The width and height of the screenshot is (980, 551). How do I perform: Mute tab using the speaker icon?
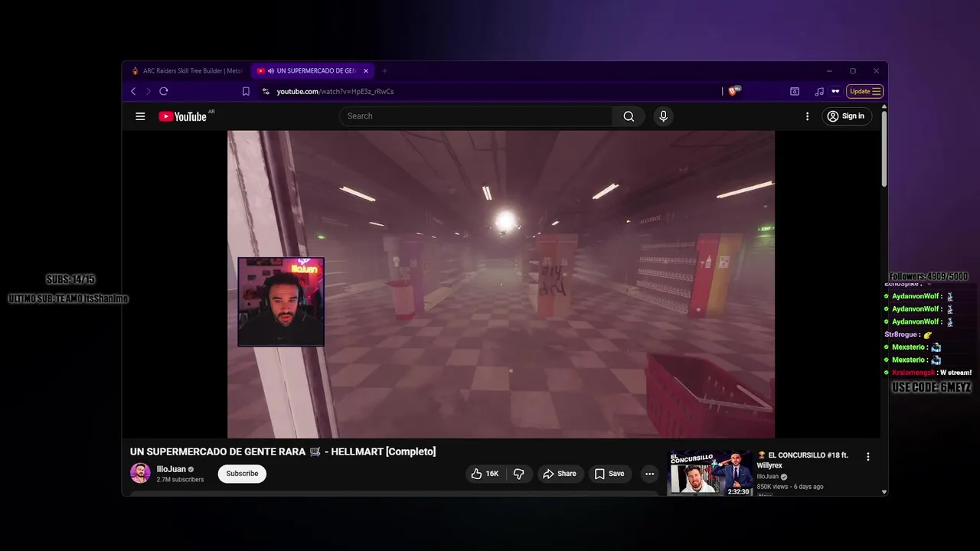coord(271,70)
